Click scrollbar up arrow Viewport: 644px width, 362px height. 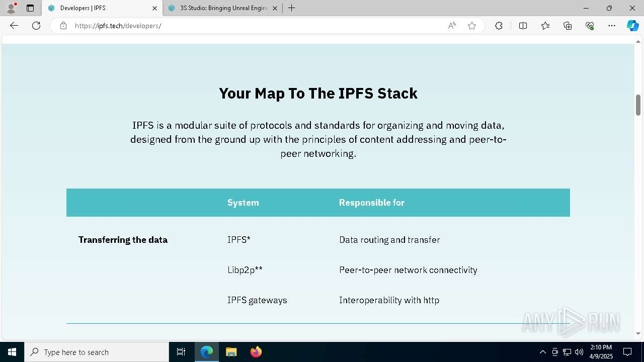point(638,41)
